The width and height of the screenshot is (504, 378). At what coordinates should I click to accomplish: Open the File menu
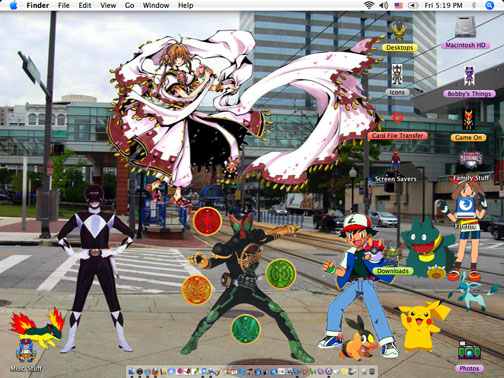point(64,5)
